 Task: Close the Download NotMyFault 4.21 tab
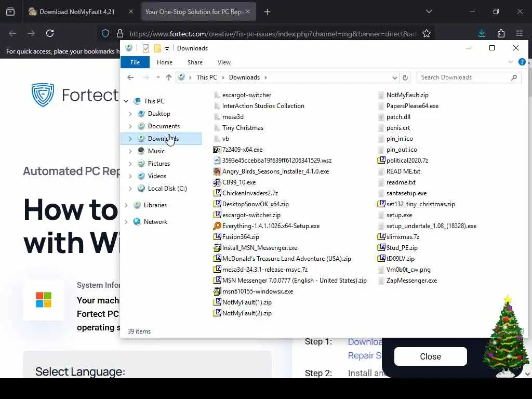point(131,11)
